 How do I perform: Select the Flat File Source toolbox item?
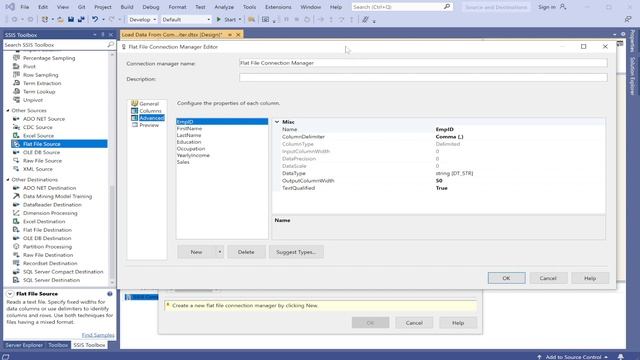click(59, 144)
